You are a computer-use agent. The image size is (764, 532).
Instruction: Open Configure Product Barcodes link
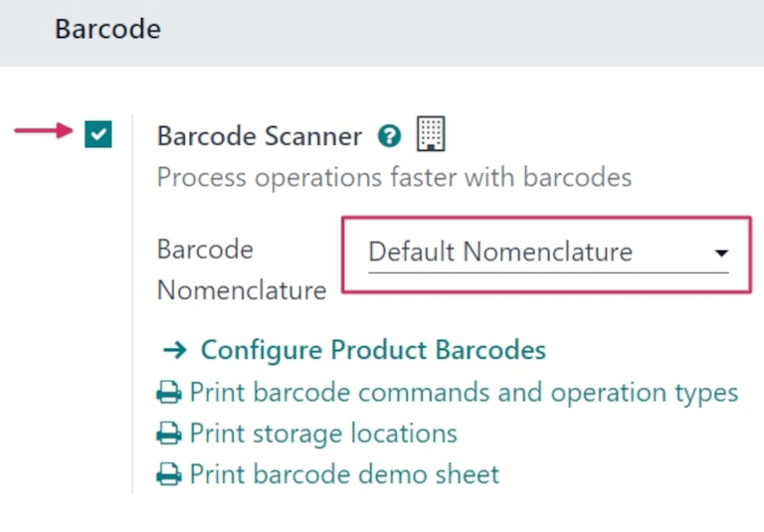[373, 350]
